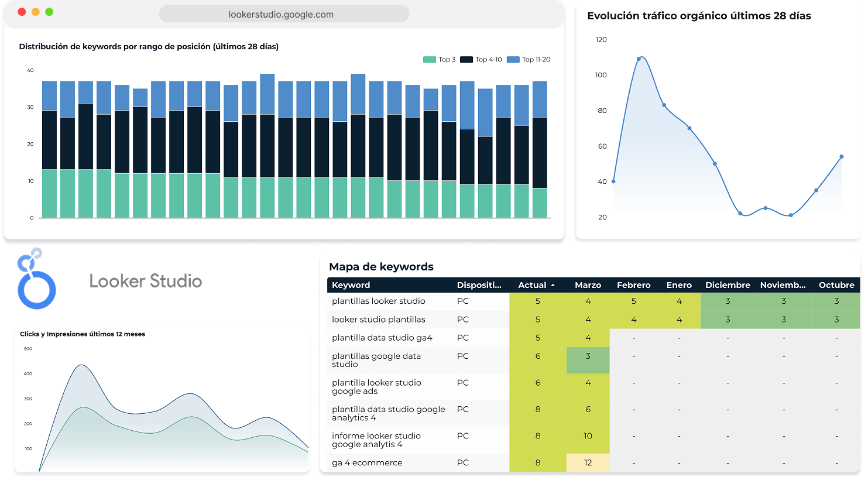Sort table by Noviemb... column header

pyautogui.click(x=783, y=285)
